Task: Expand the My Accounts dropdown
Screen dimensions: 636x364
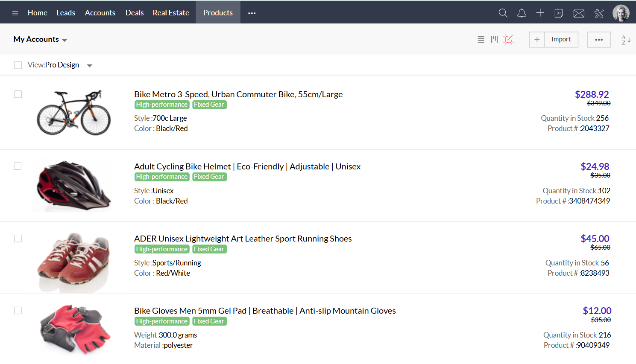Action: pyautogui.click(x=41, y=39)
